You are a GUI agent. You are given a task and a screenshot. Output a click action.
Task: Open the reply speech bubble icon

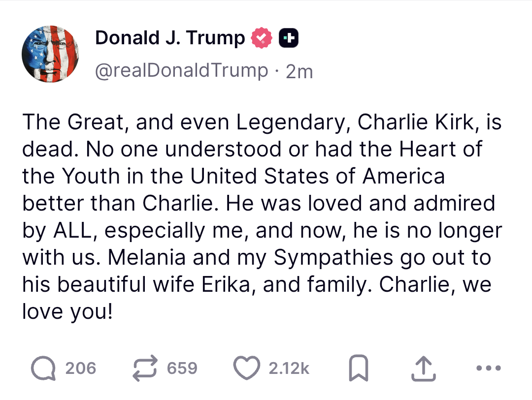click(43, 369)
